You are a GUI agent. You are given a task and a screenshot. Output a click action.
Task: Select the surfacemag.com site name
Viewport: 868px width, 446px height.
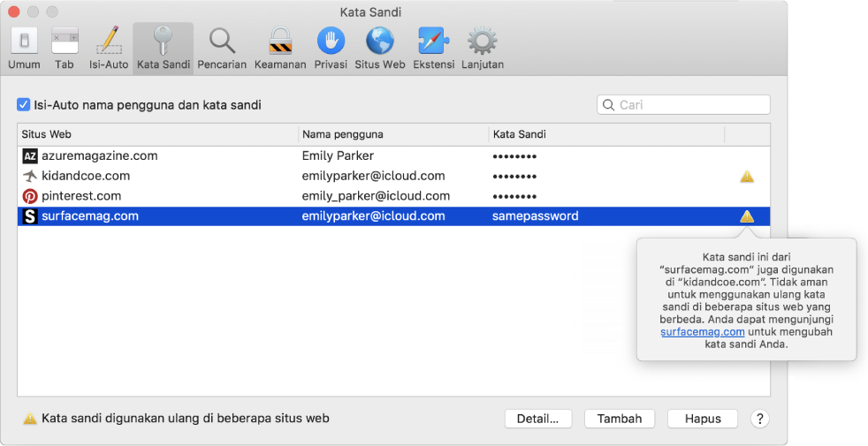click(90, 216)
